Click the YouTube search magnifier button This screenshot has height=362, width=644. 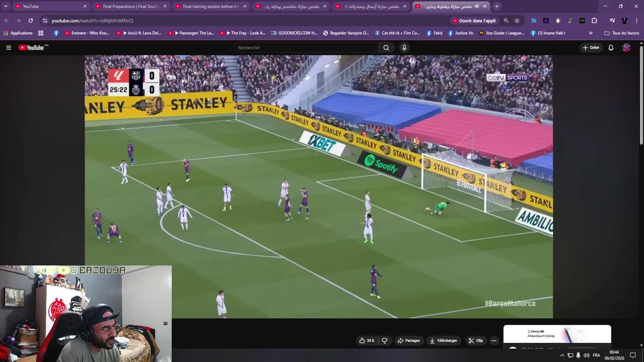pyautogui.click(x=386, y=48)
